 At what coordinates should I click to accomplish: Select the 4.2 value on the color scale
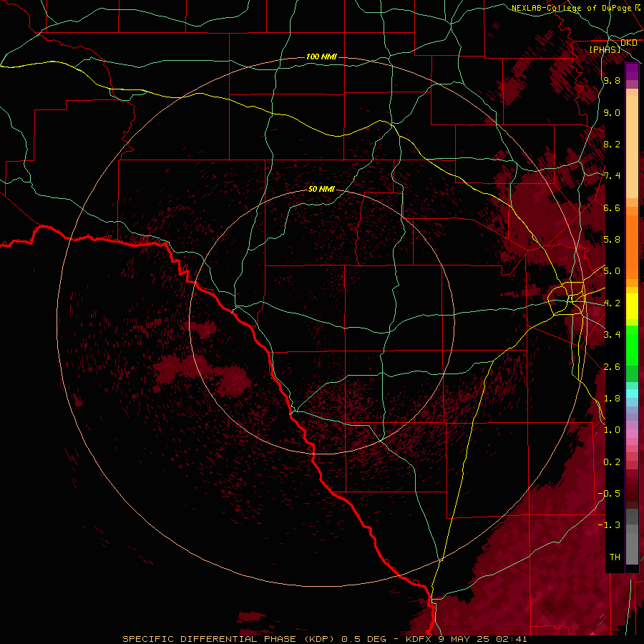coord(612,303)
